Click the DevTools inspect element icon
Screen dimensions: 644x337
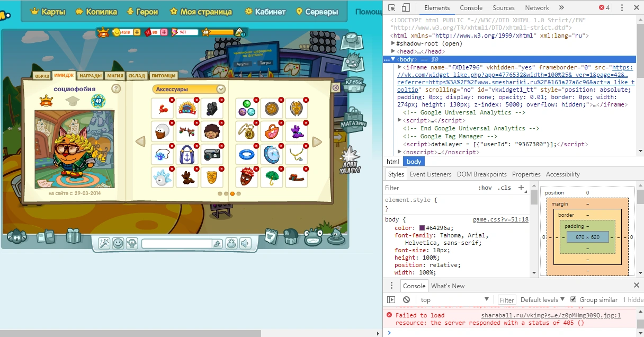[x=391, y=8]
